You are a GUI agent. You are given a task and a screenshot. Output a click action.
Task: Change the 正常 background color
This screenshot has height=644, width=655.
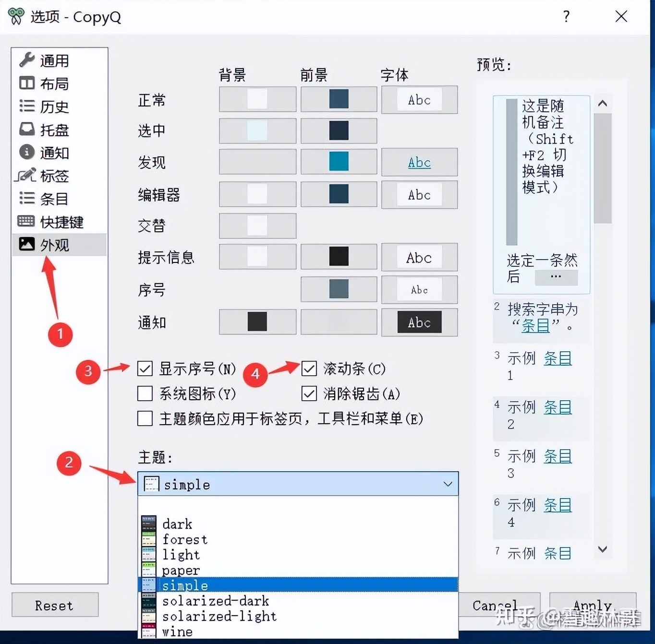(257, 99)
